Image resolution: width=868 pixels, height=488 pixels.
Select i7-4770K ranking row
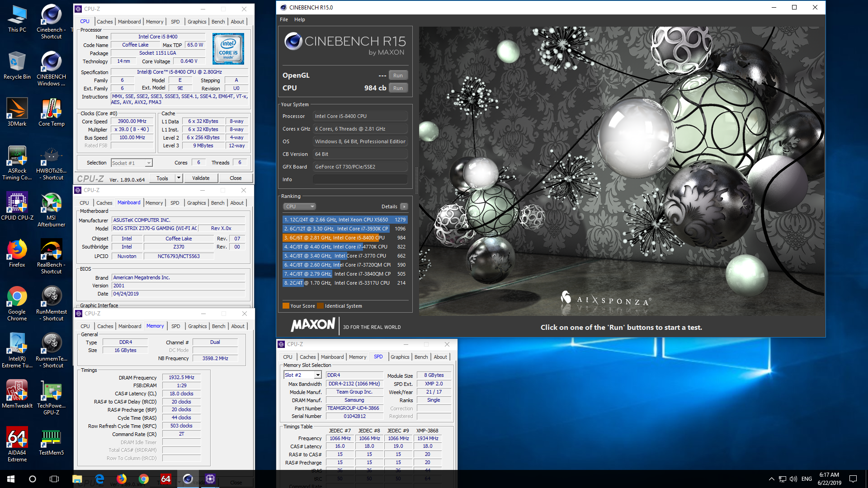345,247
